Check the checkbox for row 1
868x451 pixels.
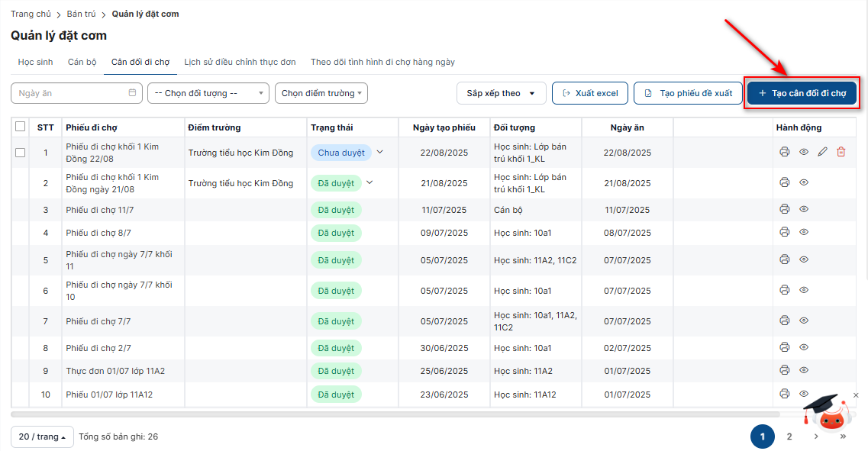pyautogui.click(x=21, y=153)
